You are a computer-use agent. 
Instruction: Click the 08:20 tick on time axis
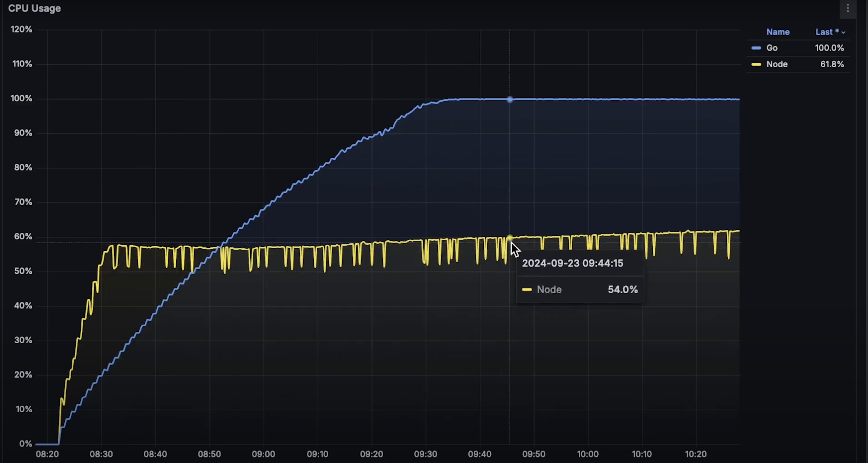pyautogui.click(x=47, y=454)
